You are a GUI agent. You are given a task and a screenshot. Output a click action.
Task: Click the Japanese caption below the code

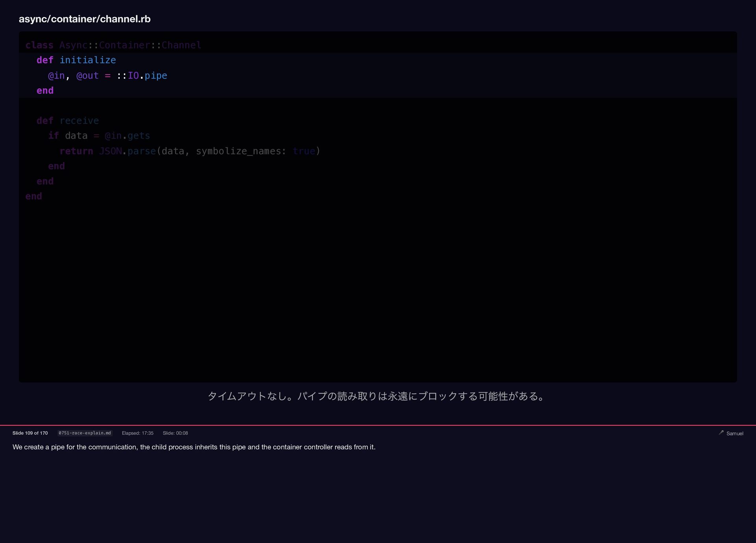[x=376, y=396]
